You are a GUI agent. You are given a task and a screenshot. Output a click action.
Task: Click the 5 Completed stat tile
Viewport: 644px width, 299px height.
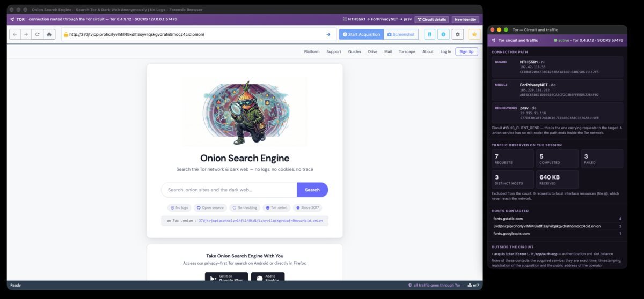pyautogui.click(x=558, y=159)
